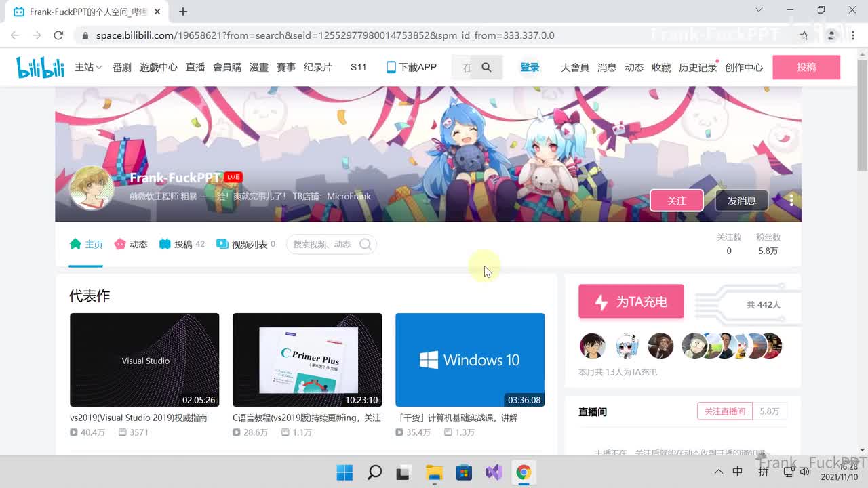Click the bilibili logo

(x=40, y=67)
